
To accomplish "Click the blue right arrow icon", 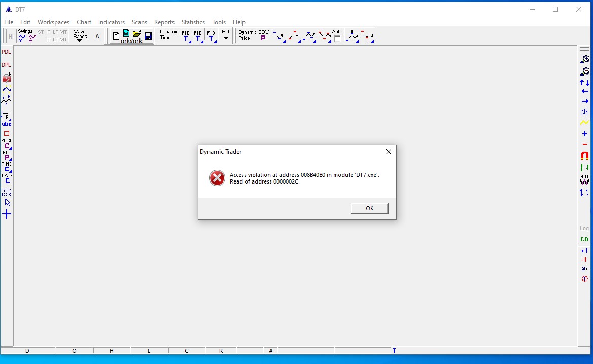I will (x=585, y=101).
